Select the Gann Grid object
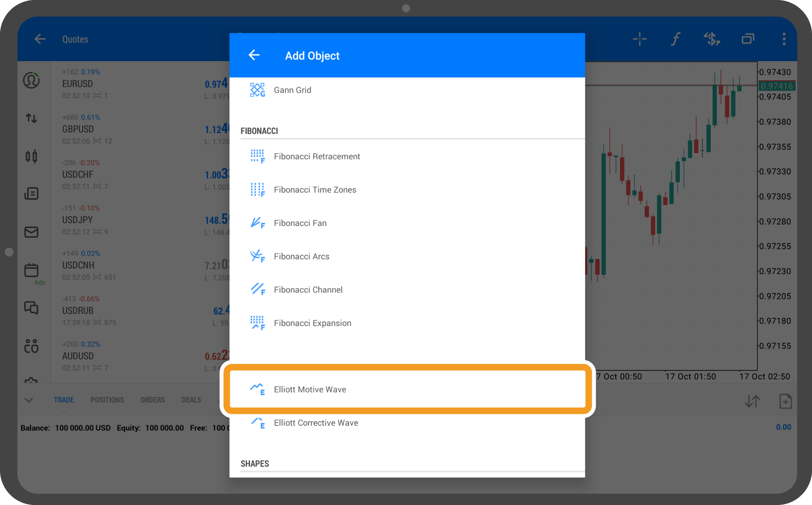The height and width of the screenshot is (505, 812). pyautogui.click(x=292, y=90)
